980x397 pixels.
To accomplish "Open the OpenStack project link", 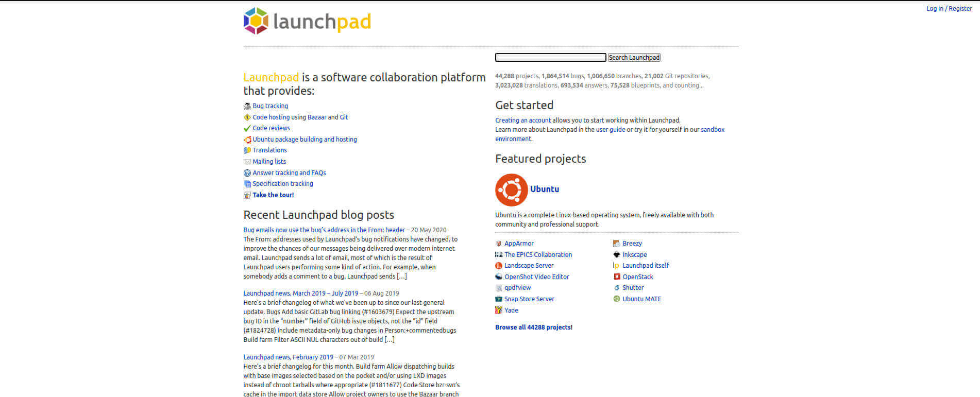I will [x=638, y=277].
